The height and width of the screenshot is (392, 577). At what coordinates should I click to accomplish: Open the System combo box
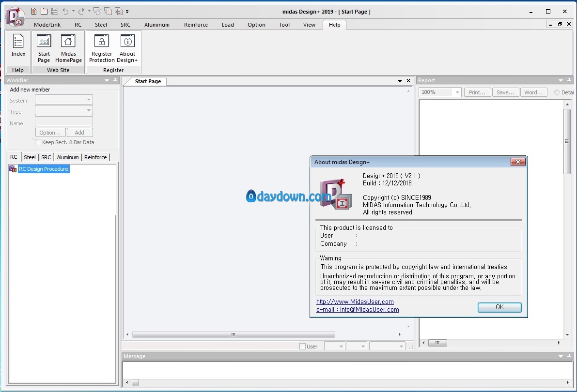63,100
